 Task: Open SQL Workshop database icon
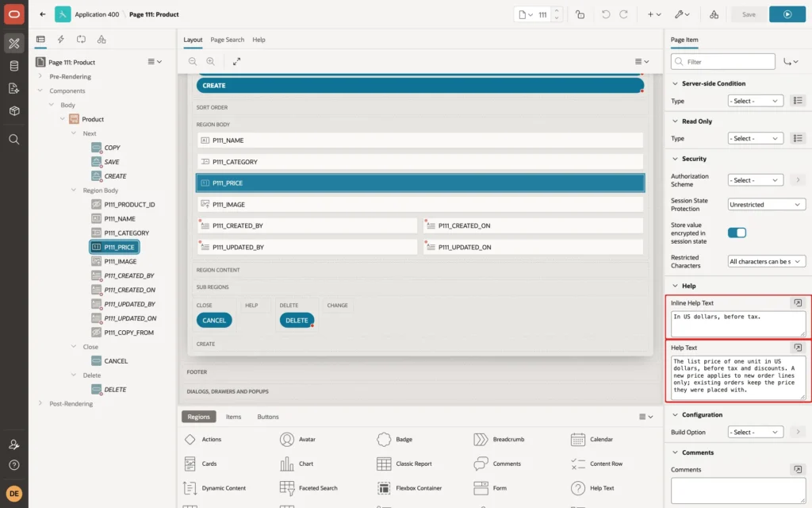tap(14, 66)
